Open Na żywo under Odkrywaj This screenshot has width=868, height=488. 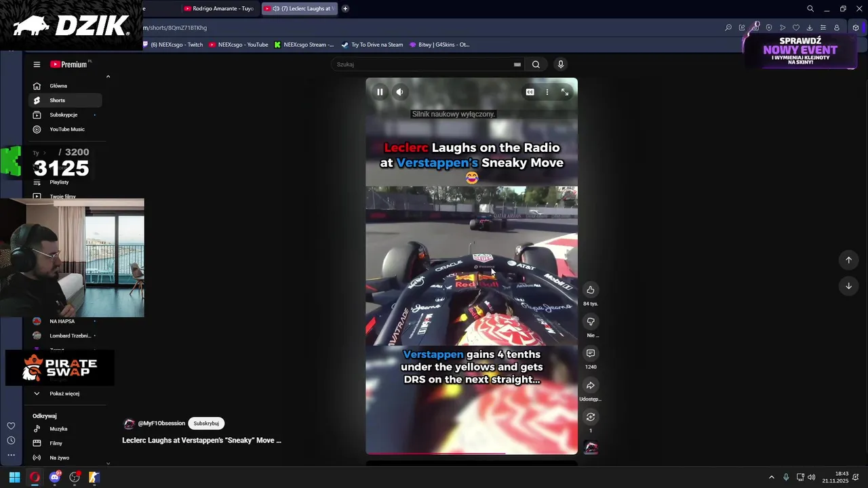point(65,457)
